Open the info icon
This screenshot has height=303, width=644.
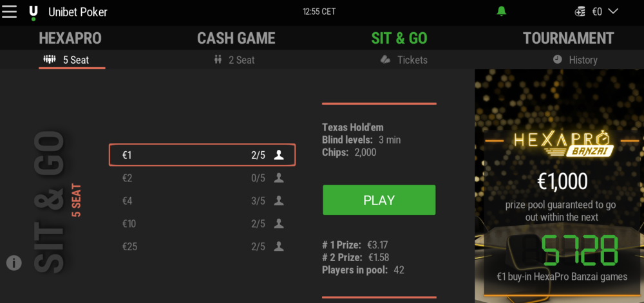14,262
